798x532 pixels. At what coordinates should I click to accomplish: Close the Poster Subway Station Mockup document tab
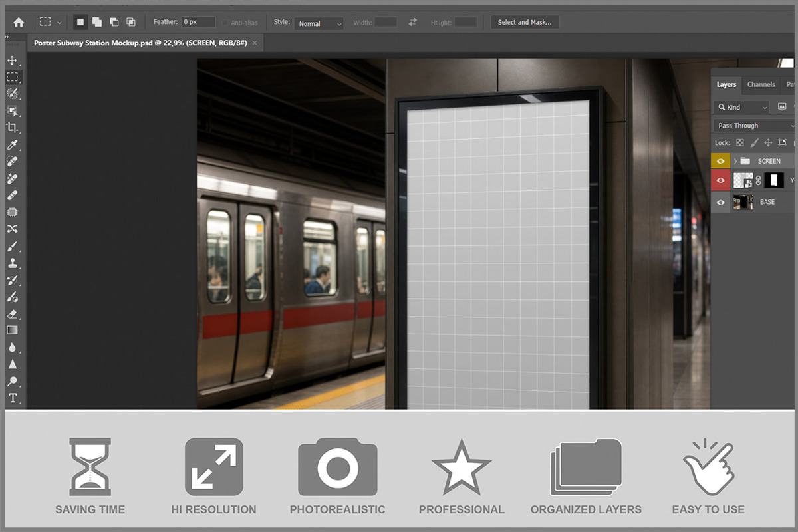[x=255, y=42]
